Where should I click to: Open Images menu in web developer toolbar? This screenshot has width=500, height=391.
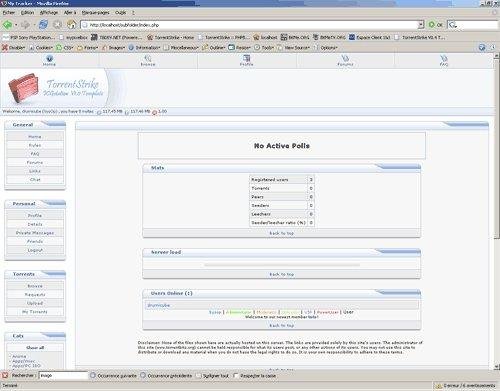coord(113,48)
